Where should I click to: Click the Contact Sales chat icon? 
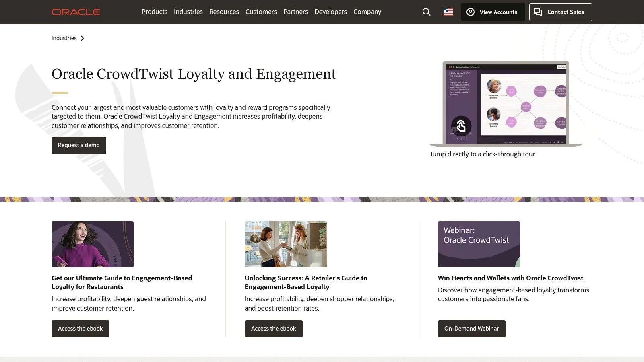pyautogui.click(x=538, y=12)
